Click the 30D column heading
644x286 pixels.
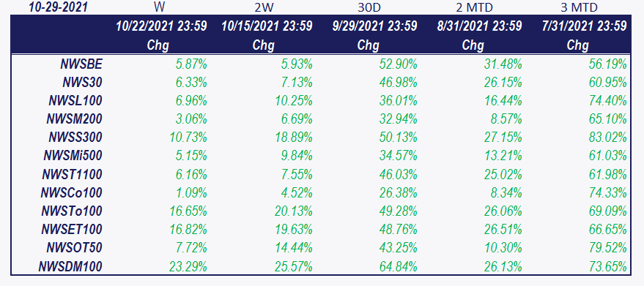click(x=368, y=7)
